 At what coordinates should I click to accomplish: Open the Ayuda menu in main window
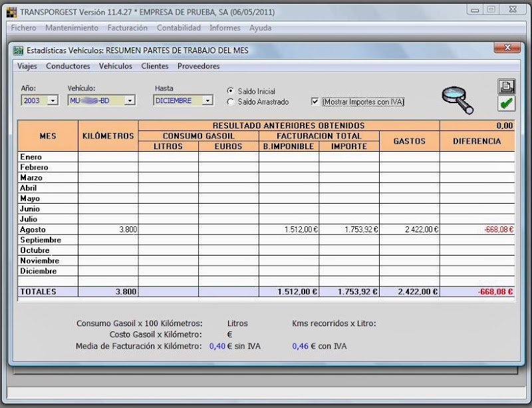pos(260,28)
